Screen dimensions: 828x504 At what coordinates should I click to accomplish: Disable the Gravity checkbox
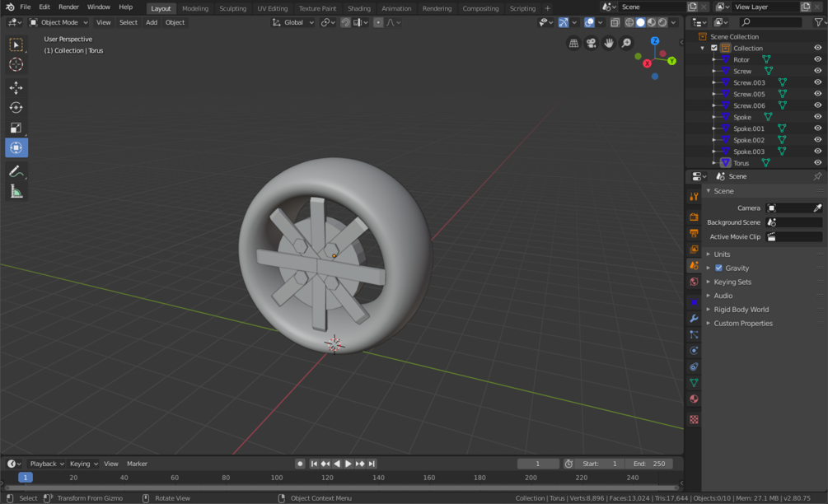[x=719, y=268]
